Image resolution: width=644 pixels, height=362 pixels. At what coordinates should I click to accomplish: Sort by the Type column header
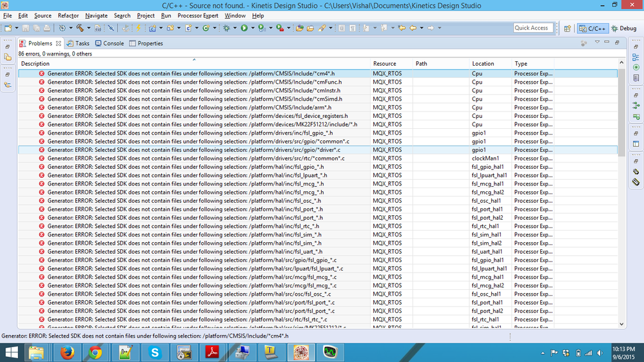point(532,64)
